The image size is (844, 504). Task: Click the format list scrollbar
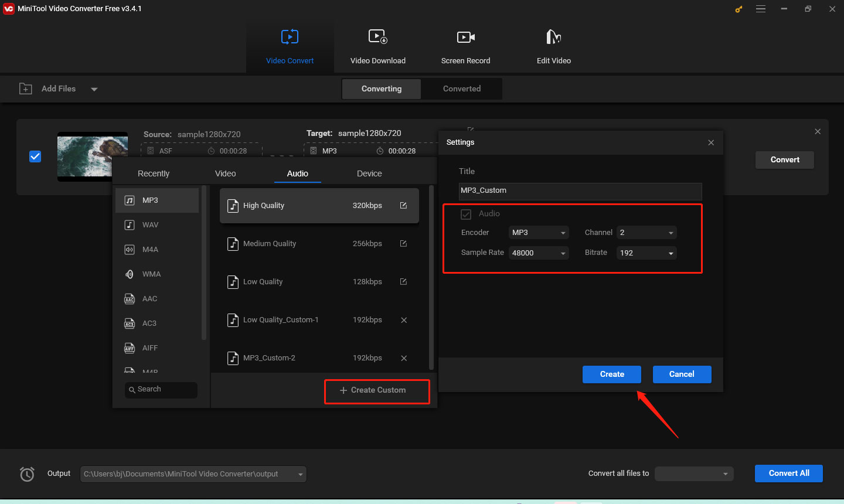pyautogui.click(x=204, y=263)
